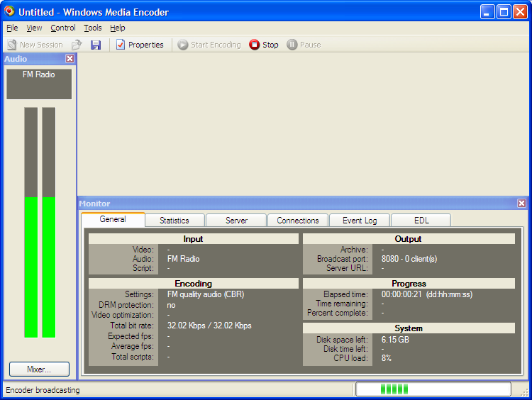Click the 'Encoder broadcasting' status text
This screenshot has height=400, width=532.
(43, 390)
